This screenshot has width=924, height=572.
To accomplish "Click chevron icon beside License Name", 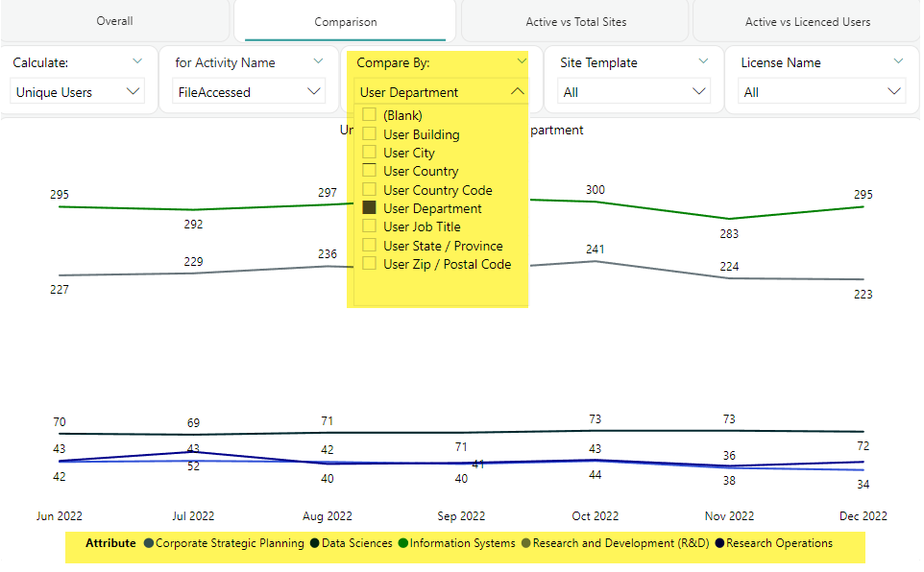I will (898, 61).
